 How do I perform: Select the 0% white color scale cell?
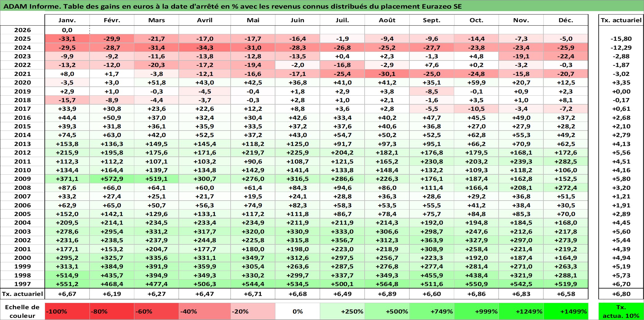298,311
